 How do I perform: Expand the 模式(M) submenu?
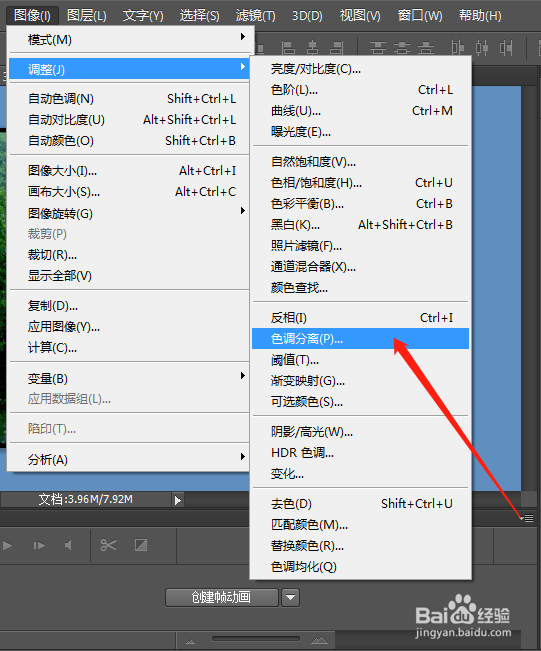click(x=129, y=40)
